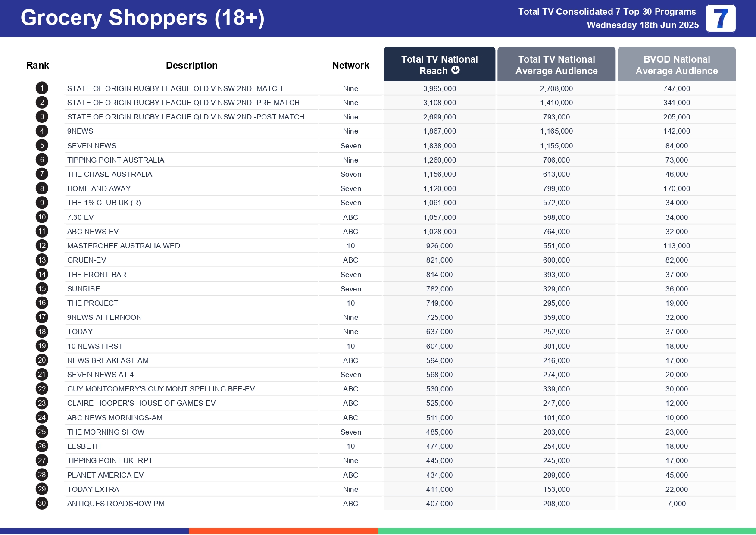756x535 pixels.
Task: Open the MASTERCHEF AUSTRALIA WED program row
Action: coord(124,246)
